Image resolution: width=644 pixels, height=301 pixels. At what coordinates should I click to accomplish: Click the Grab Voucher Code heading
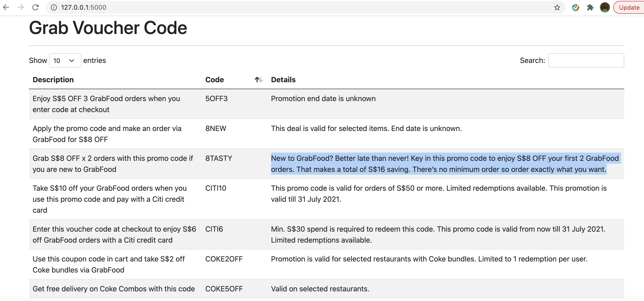point(108,28)
